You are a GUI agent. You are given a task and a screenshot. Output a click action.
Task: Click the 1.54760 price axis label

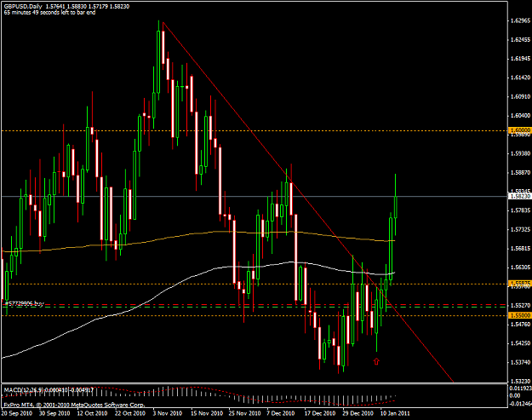click(x=520, y=325)
